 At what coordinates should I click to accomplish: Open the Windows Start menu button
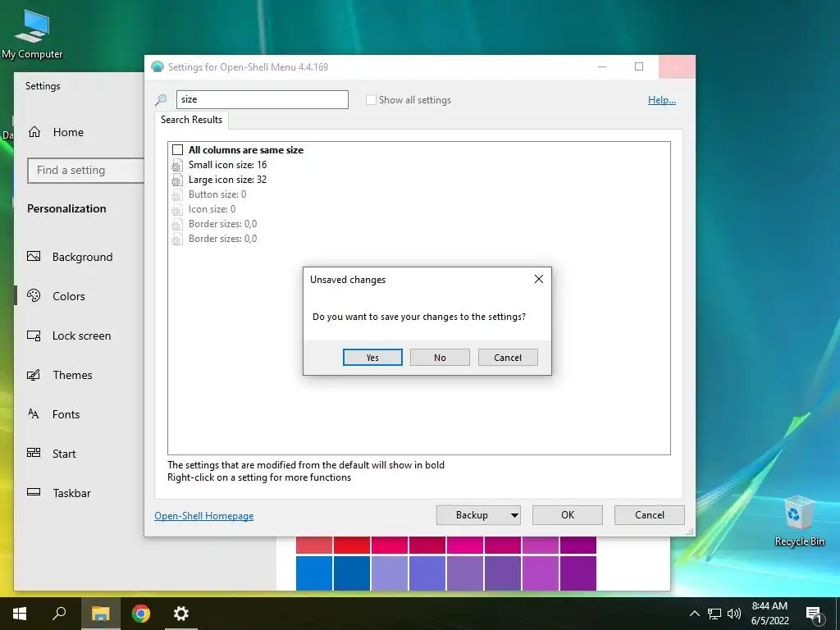[x=20, y=614]
